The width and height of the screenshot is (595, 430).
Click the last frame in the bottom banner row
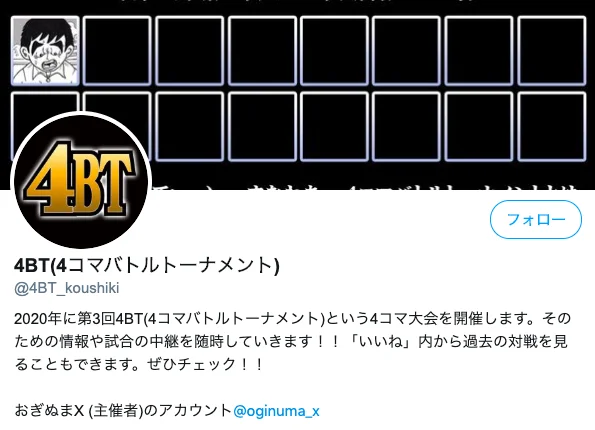(x=552, y=126)
